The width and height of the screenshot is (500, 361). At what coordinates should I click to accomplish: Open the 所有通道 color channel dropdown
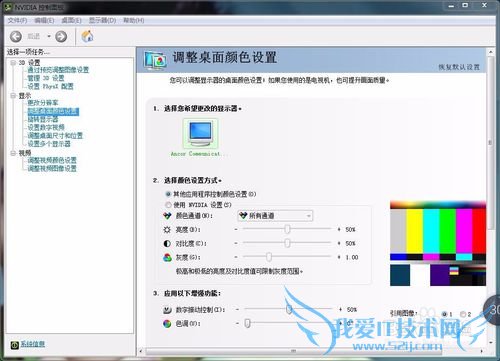[275, 216]
